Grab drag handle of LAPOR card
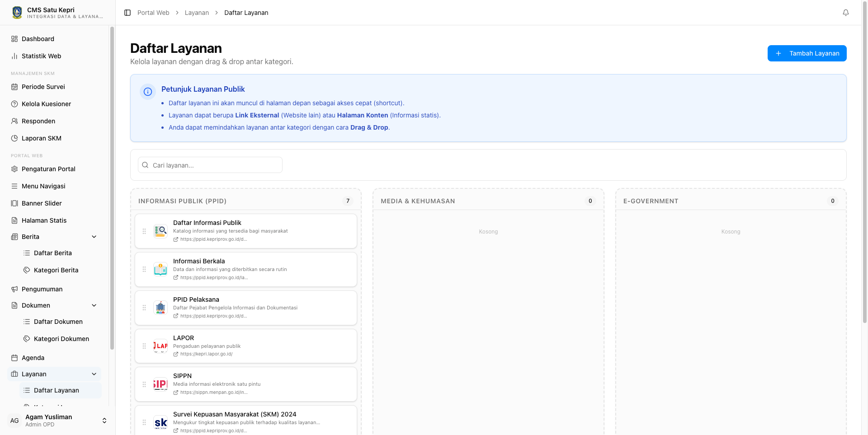868x435 pixels. click(x=144, y=346)
